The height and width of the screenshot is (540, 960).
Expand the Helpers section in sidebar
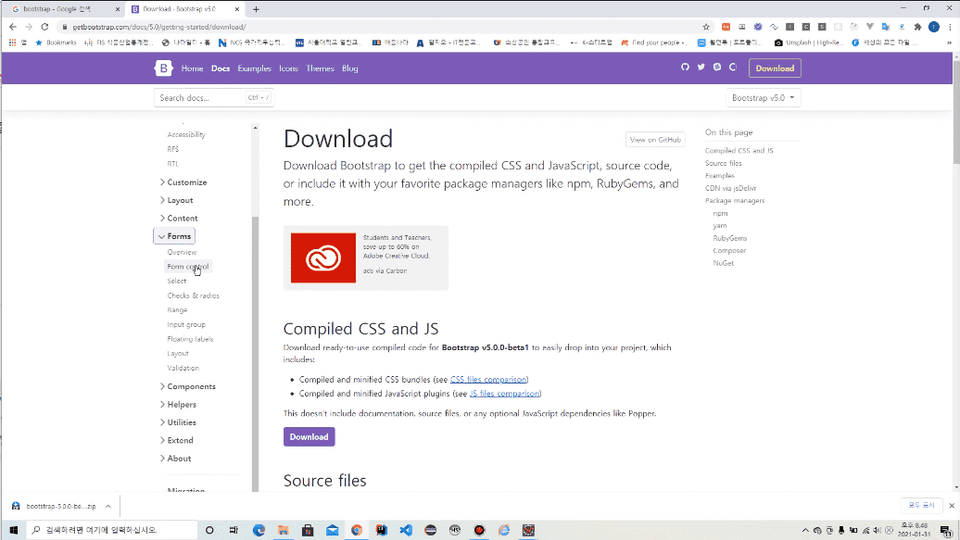[178, 405]
